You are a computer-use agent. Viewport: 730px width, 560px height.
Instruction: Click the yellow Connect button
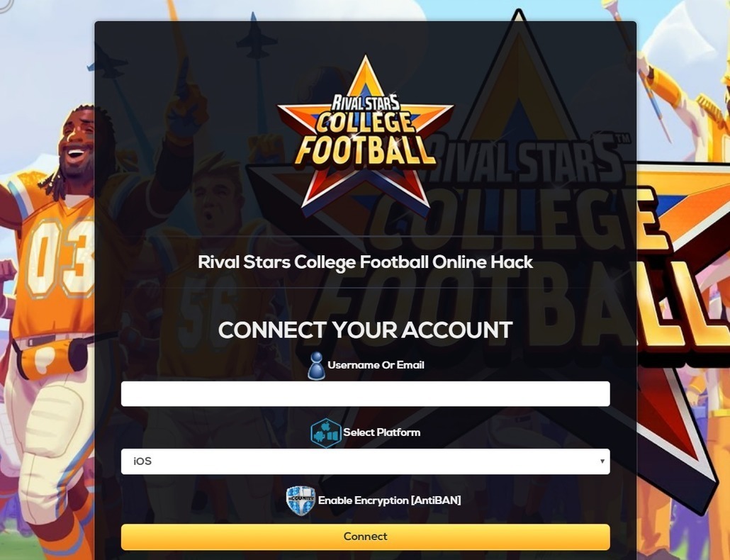click(365, 537)
